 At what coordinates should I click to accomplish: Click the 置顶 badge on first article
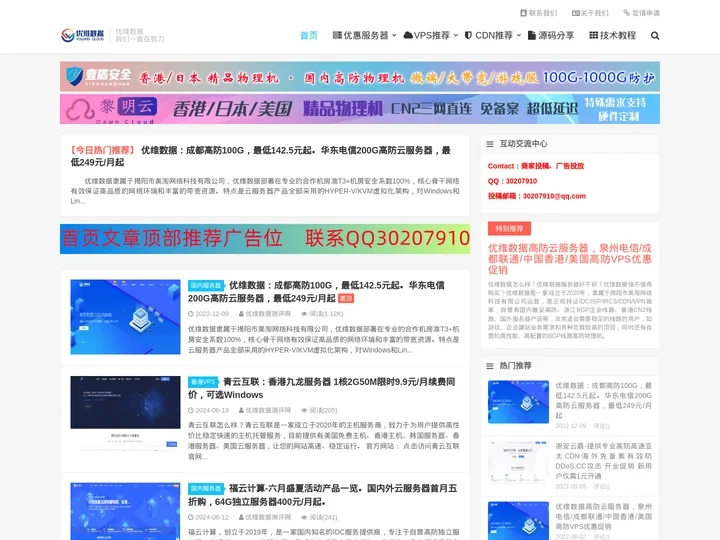pos(346,298)
